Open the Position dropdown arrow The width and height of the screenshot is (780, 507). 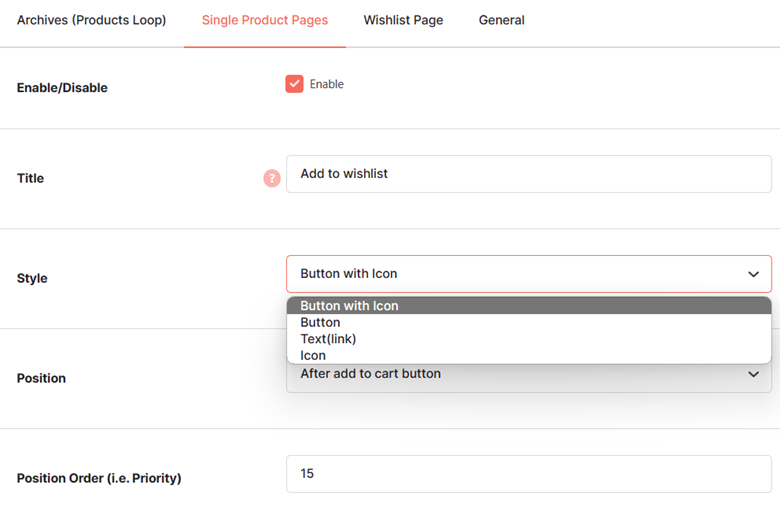(x=753, y=374)
